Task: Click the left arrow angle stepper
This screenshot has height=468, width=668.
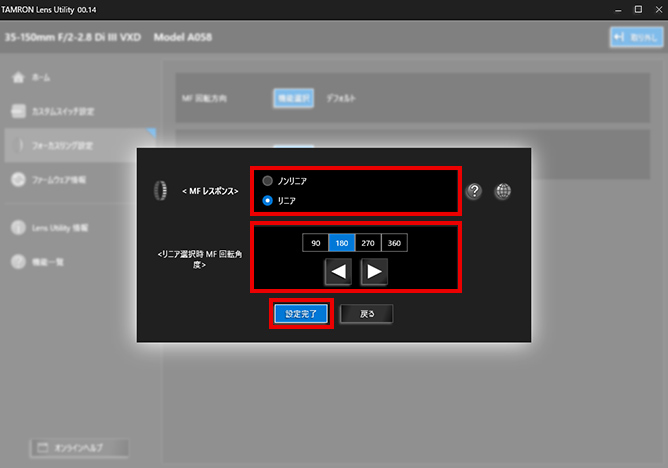Action: tap(338, 272)
